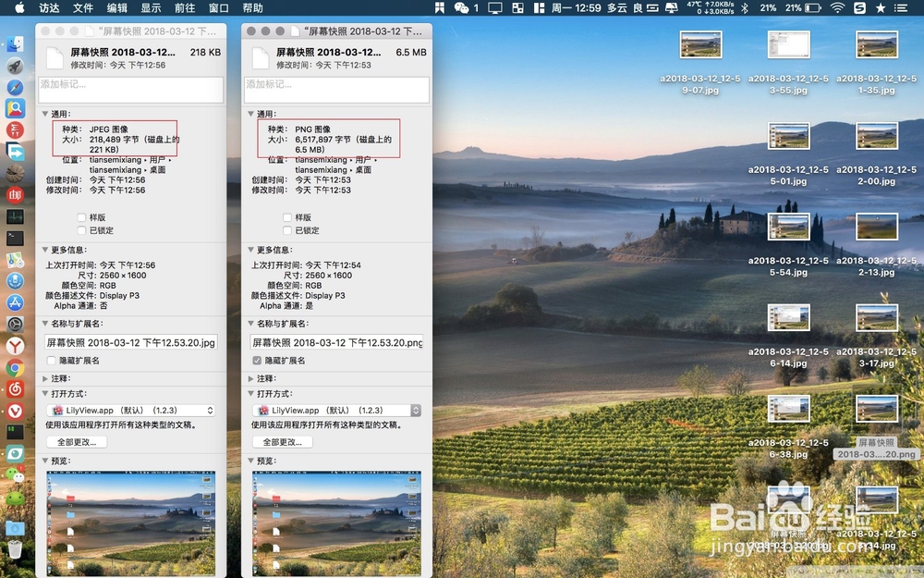Open the 编辑 menu
This screenshot has height=578, width=924.
117,7
